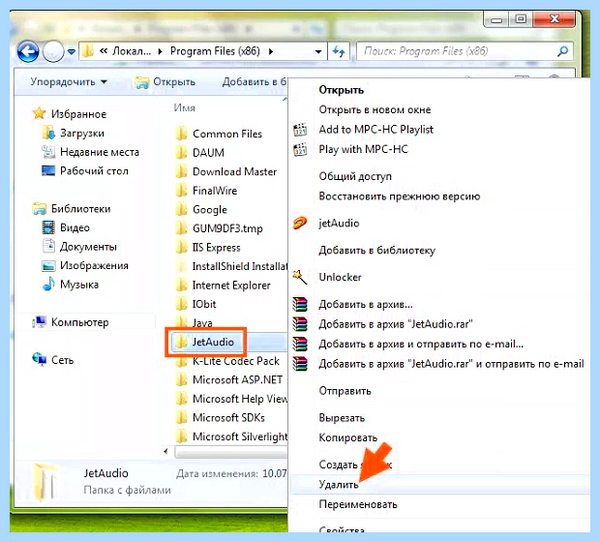Select the 'Google' folder
Screen dimensions: 600x542
coord(202,209)
